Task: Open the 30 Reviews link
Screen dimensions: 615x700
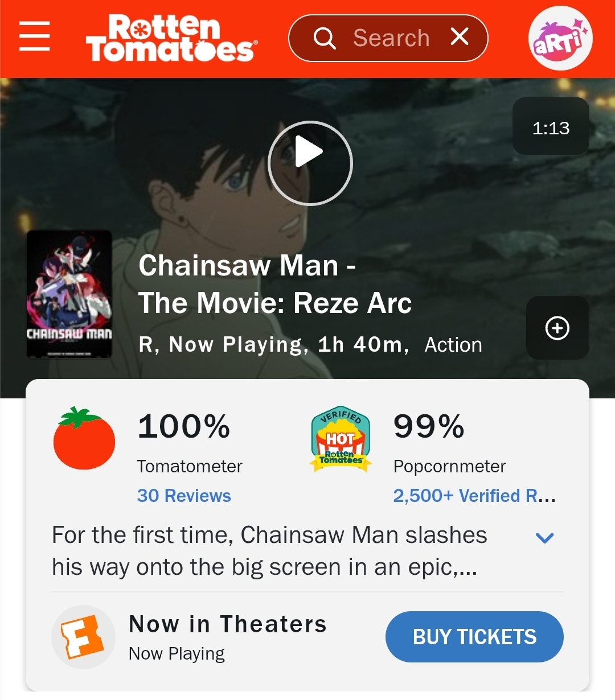Action: [x=184, y=496]
